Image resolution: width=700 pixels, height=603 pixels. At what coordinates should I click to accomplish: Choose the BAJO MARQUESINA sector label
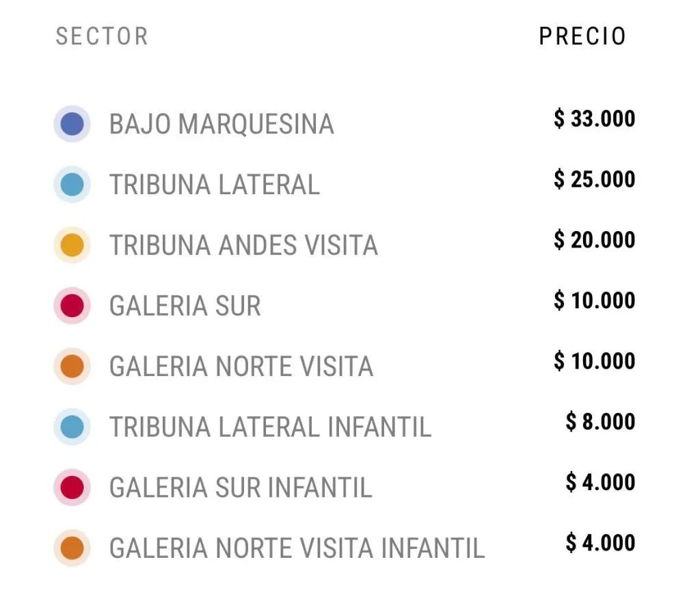pyautogui.click(x=221, y=124)
